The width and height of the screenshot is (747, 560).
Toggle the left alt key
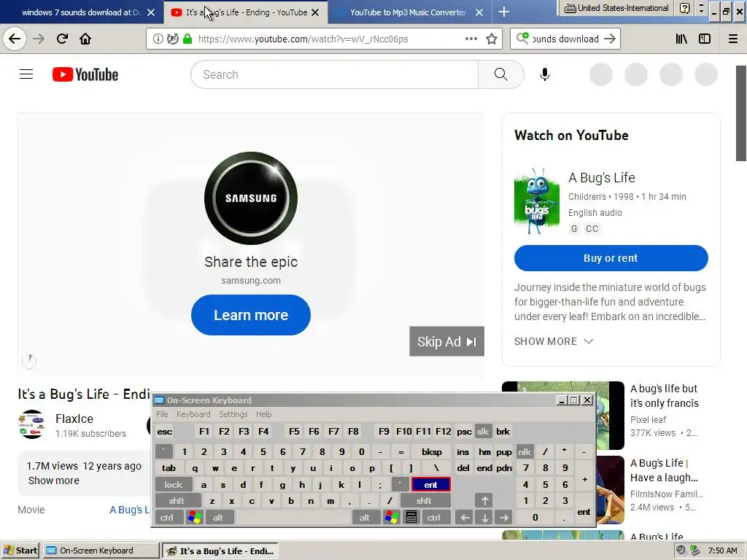(218, 518)
